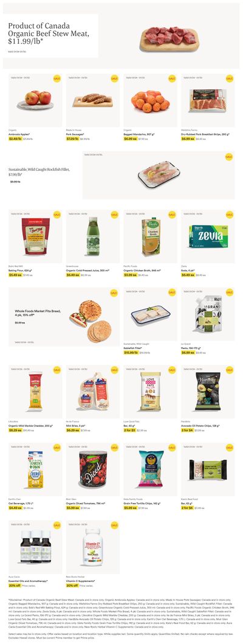Open the Organic Beef Stew Meat image
This screenshot has height=644, width=243.
169,38
